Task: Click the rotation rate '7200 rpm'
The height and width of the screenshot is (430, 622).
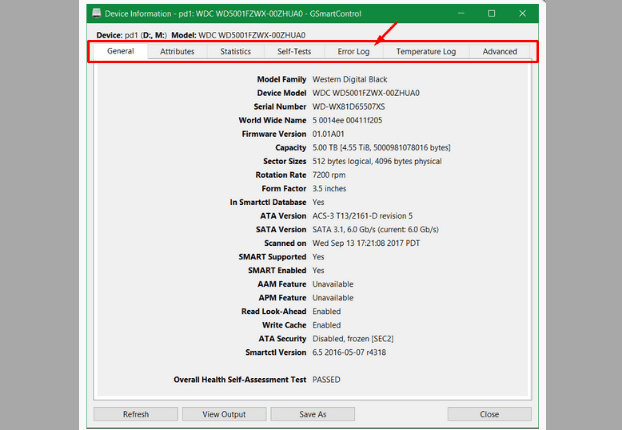Action: [x=329, y=175]
